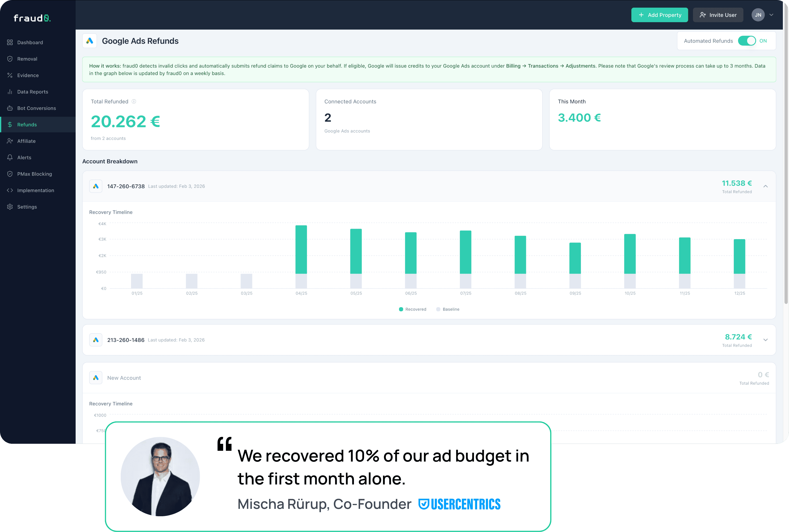Select Refunds in the sidebar menu
This screenshot has width=789, height=532.
tap(27, 124)
